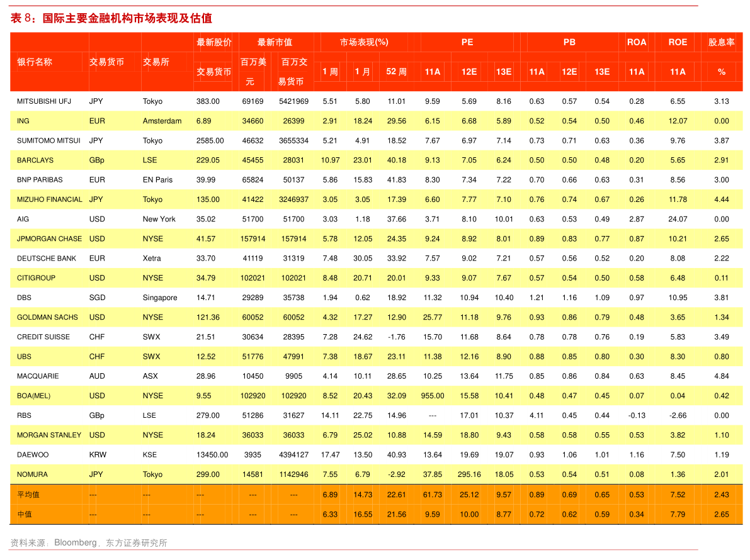750x560 pixels.
Task: Click the '交易所' column header
Action: coord(156,62)
